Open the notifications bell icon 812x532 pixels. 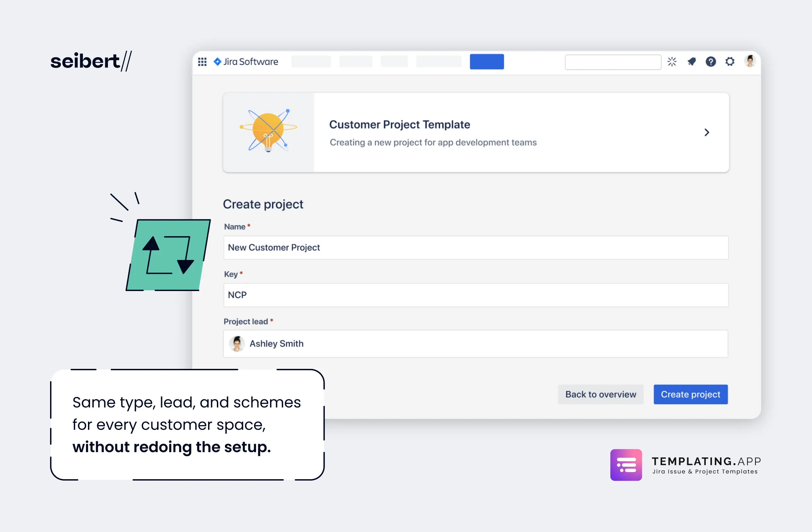692,62
